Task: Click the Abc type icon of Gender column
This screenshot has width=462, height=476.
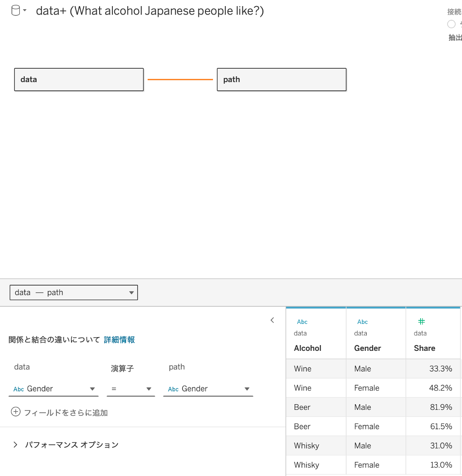Action: (x=362, y=322)
